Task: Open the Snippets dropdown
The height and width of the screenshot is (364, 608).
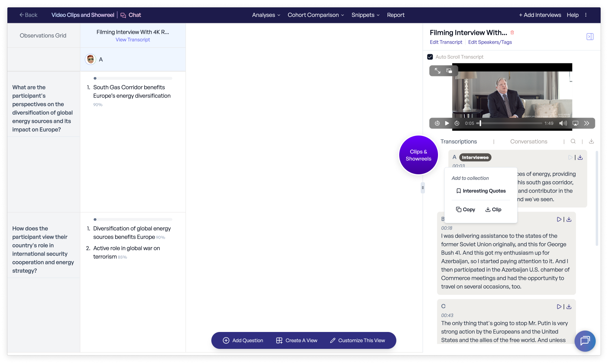Action: coord(365,15)
